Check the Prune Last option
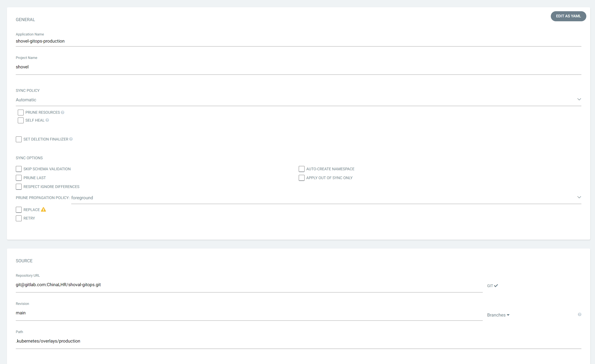Viewport: 595px width, 364px height. 19,178
